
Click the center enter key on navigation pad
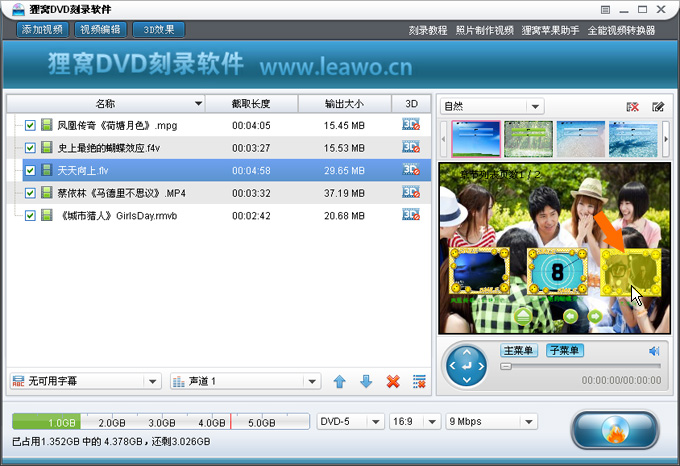[467, 366]
